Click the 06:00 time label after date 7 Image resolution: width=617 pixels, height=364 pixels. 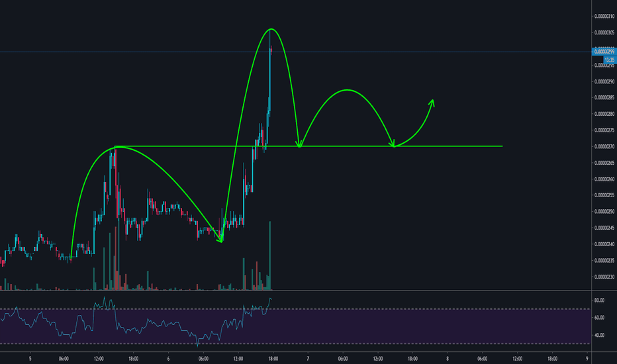(x=343, y=359)
